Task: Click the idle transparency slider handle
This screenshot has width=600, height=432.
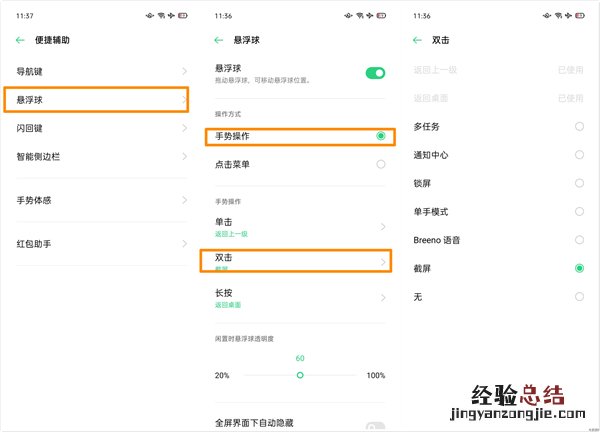Action: pos(300,375)
